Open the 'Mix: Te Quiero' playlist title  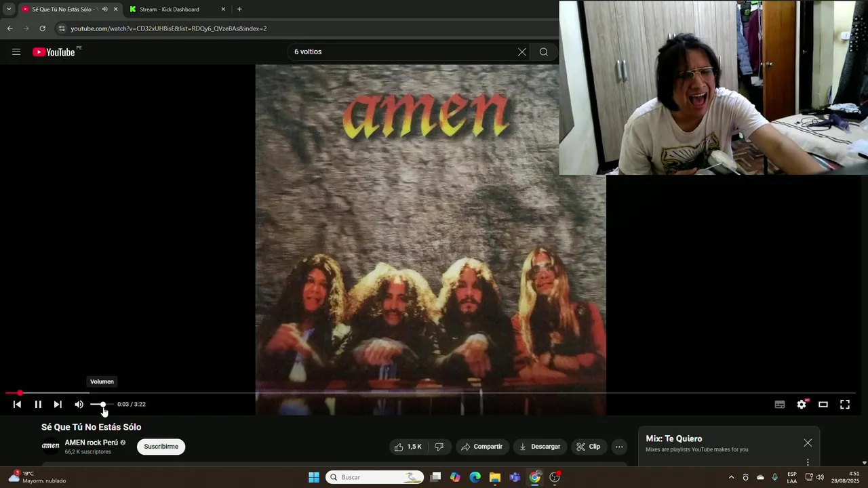coord(674,439)
